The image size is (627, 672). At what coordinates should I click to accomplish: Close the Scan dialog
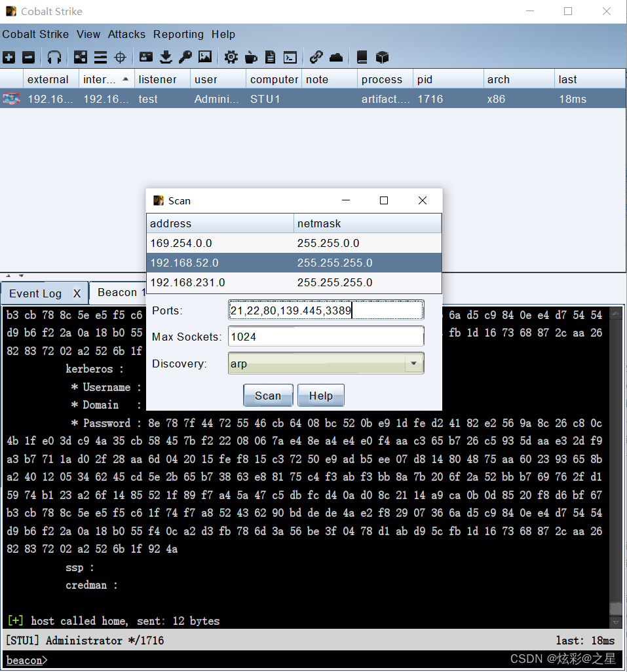click(x=423, y=200)
